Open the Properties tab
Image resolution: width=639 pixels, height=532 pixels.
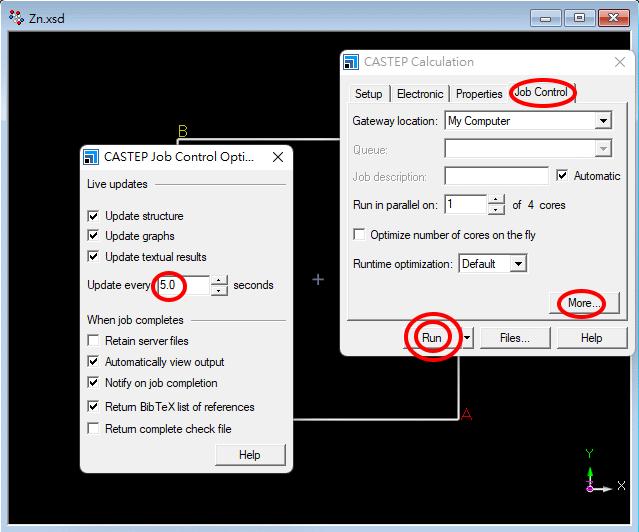[x=479, y=94]
